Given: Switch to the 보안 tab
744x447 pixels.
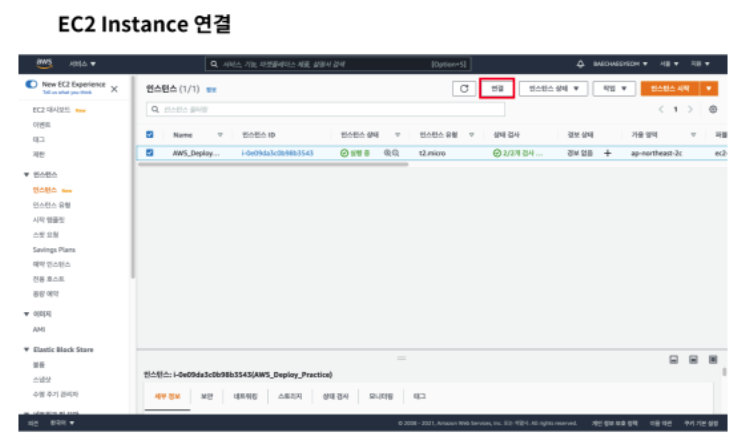Looking at the screenshot, I should pyautogui.click(x=207, y=396).
